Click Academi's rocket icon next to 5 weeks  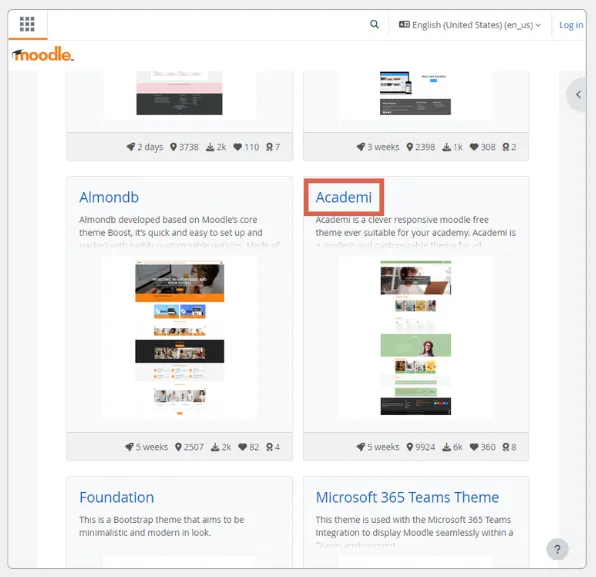click(361, 447)
